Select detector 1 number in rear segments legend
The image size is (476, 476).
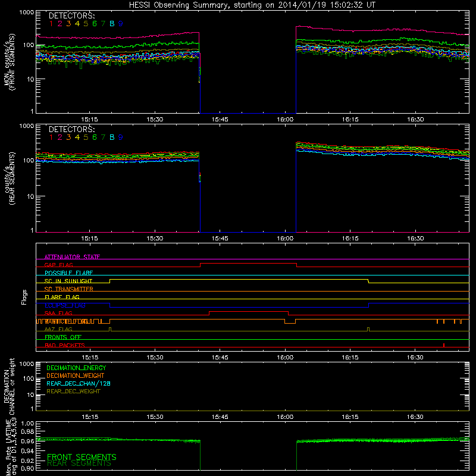click(x=51, y=137)
